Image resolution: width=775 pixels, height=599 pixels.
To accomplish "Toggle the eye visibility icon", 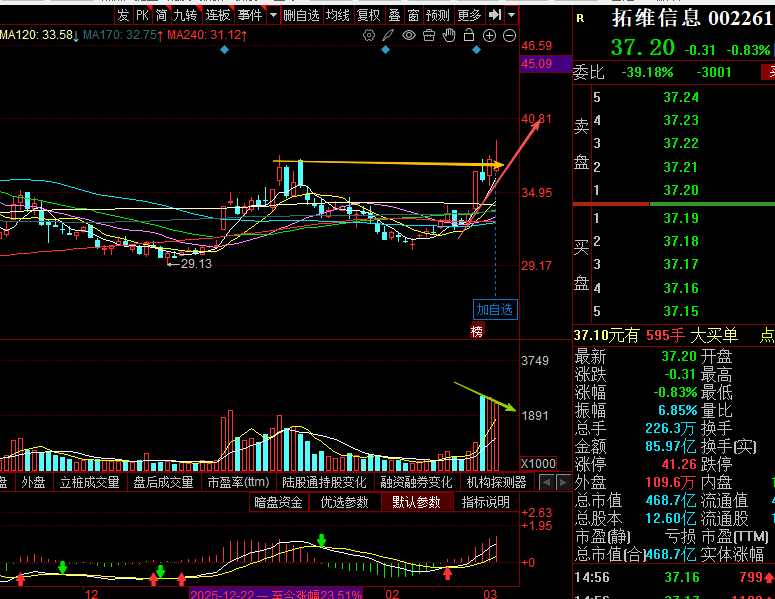I will coord(409,35).
